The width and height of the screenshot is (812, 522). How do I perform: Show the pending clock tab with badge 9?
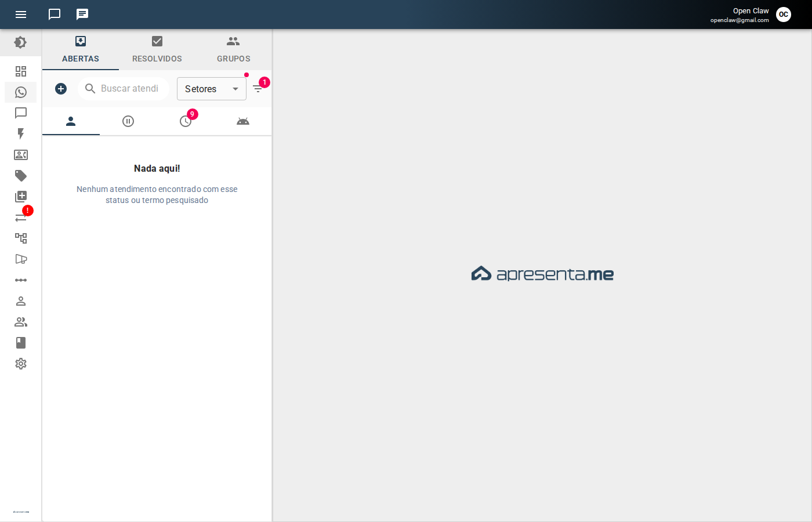pyautogui.click(x=186, y=121)
